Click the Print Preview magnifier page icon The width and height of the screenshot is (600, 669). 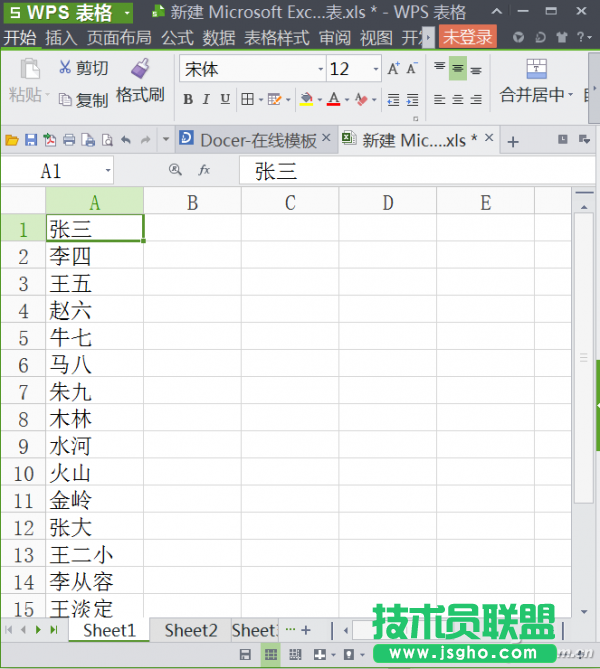click(107, 140)
